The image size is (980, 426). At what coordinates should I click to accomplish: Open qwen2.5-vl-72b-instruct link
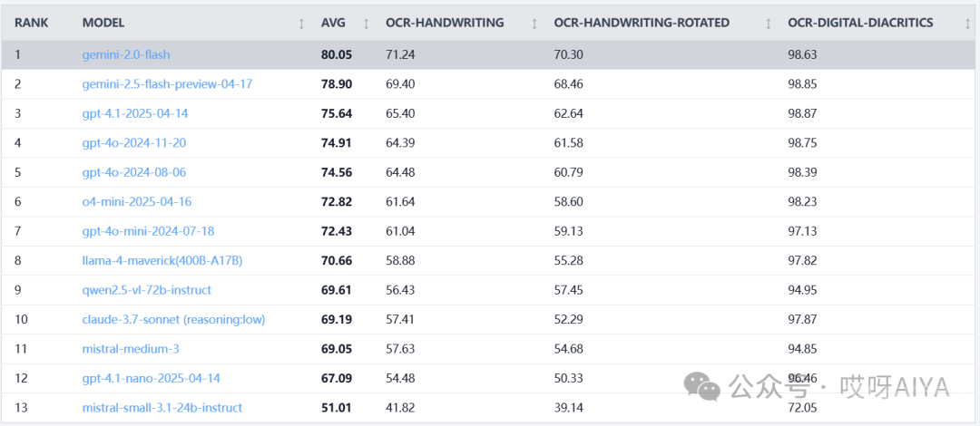[x=147, y=290]
